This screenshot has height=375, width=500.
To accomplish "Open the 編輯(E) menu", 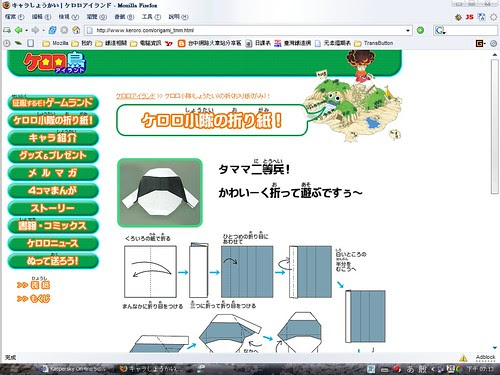I will click(41, 17).
